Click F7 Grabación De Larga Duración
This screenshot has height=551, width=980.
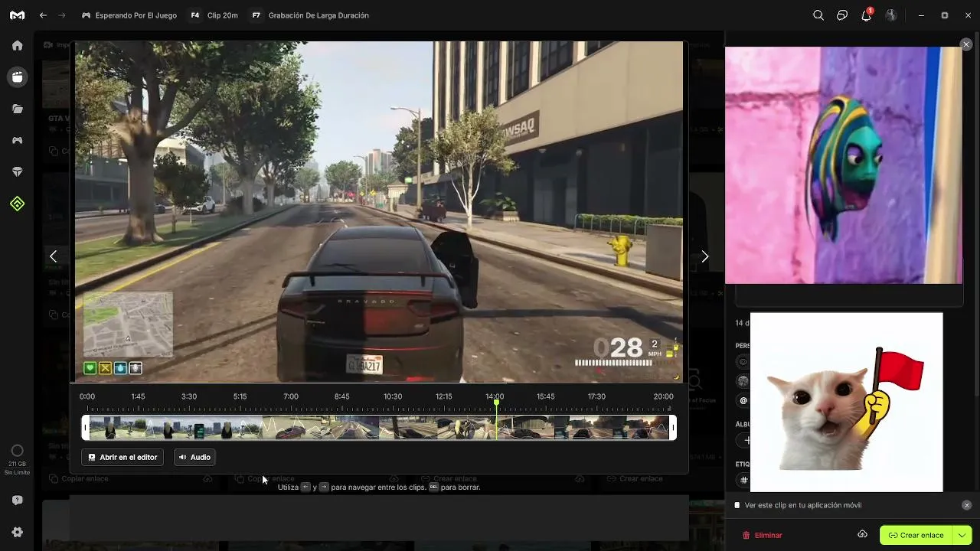point(309,15)
